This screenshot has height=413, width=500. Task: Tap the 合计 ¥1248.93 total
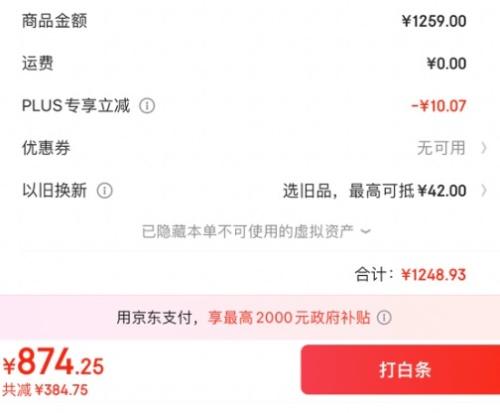point(410,275)
